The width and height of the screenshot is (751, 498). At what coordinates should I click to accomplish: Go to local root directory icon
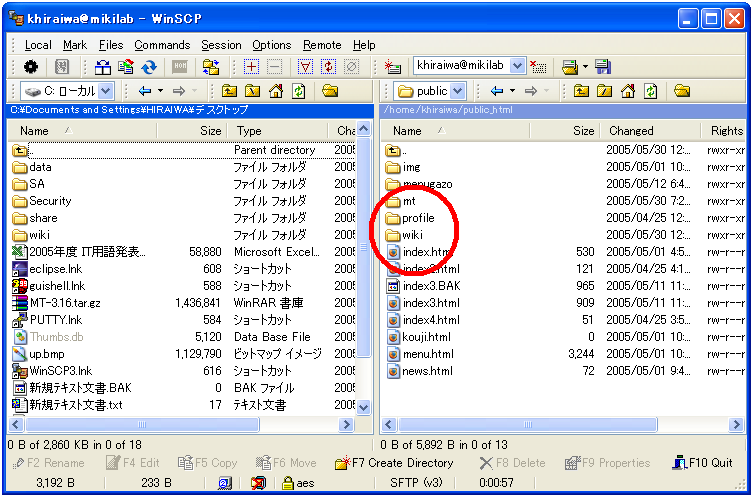252,91
